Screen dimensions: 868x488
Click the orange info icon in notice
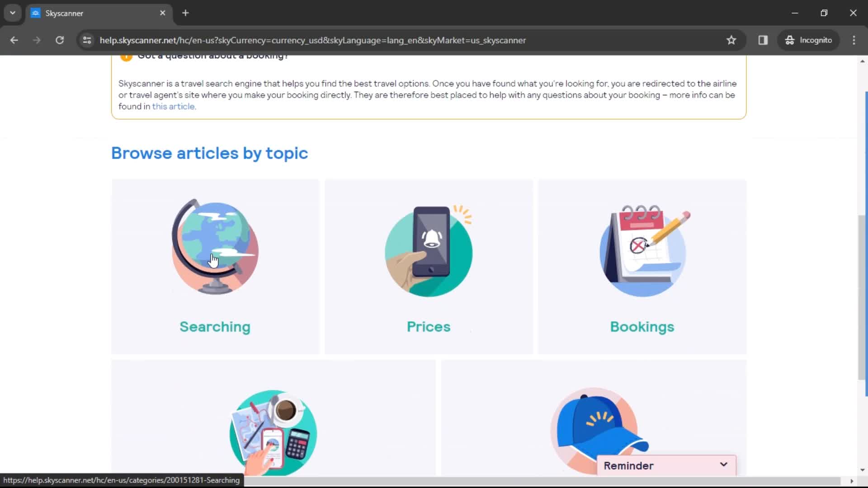tap(126, 57)
